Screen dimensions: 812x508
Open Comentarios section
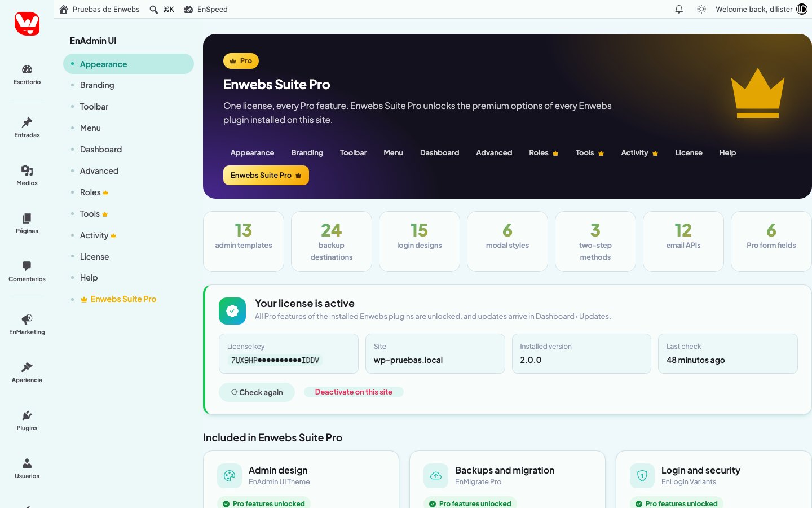27,271
